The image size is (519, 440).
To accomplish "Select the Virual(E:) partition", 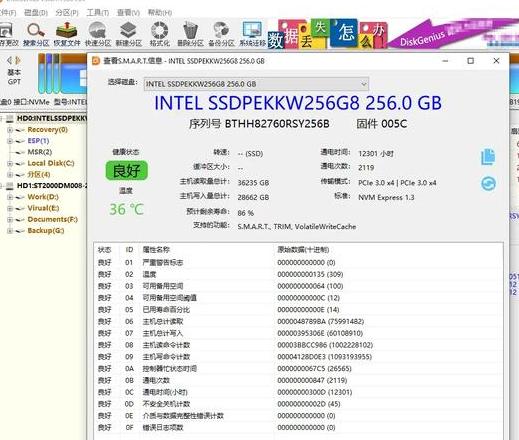I will point(43,208).
